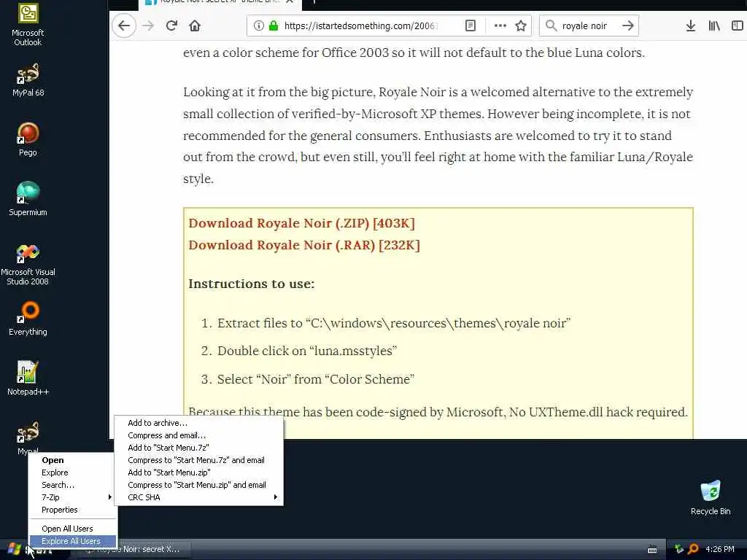This screenshot has height=560, width=747.
Task: Choose Search... in context menu
Action: (72, 485)
